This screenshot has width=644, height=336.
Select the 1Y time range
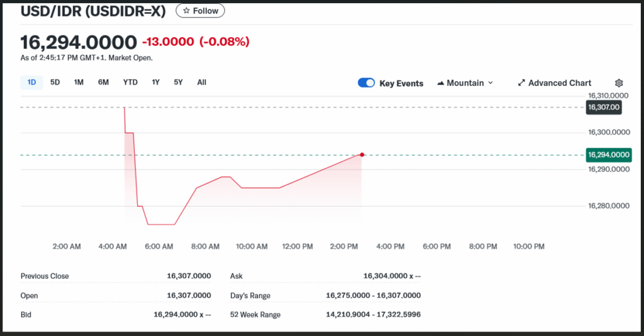pos(155,82)
